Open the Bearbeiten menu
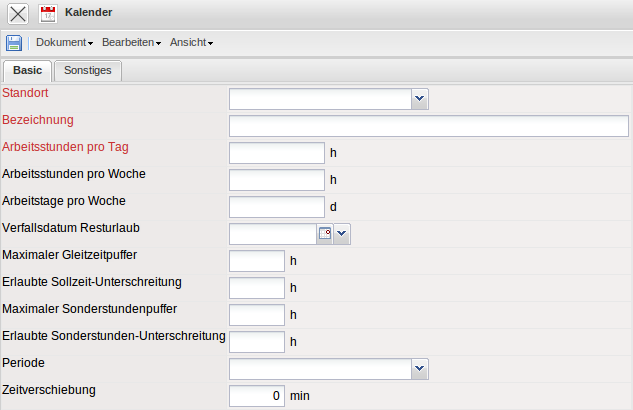Screen dimensions: 633x410 pyautogui.click(x=131, y=43)
